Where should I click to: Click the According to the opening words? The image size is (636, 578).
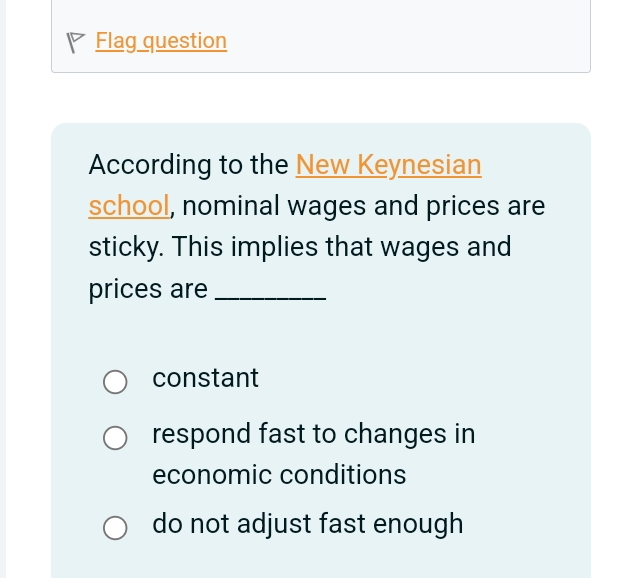tap(188, 165)
